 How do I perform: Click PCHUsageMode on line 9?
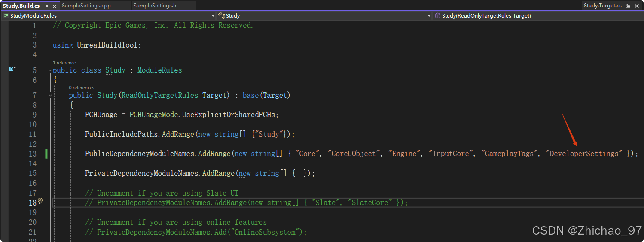tap(154, 115)
